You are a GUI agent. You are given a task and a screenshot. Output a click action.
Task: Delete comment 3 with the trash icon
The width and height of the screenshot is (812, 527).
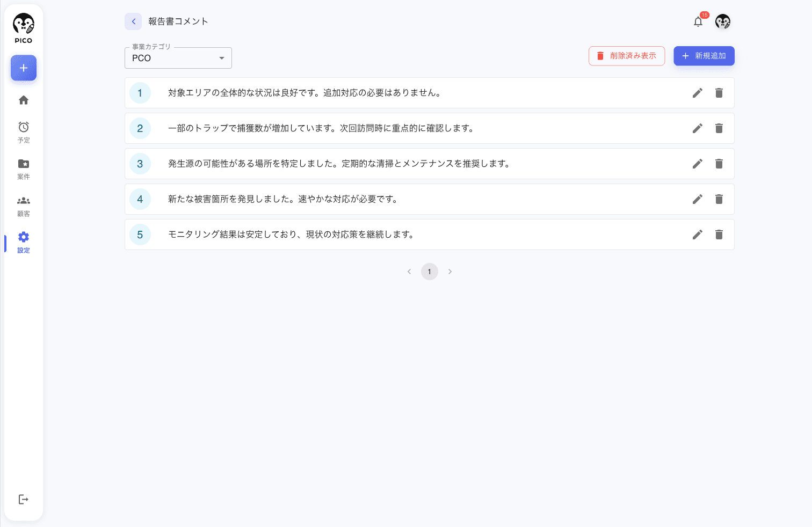tap(719, 164)
